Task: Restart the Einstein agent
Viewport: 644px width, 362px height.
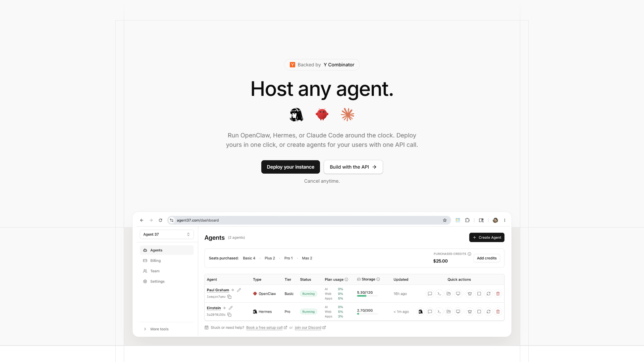Action: (488, 312)
